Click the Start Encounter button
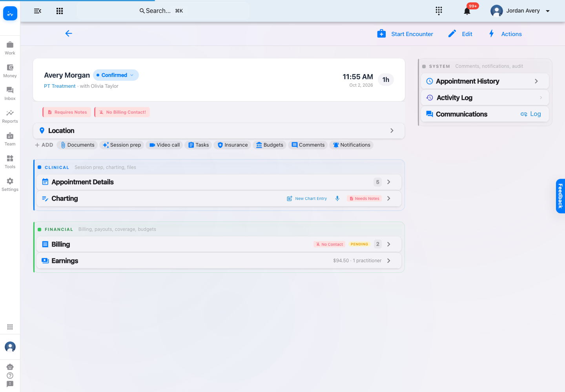565x392 pixels. tap(405, 34)
